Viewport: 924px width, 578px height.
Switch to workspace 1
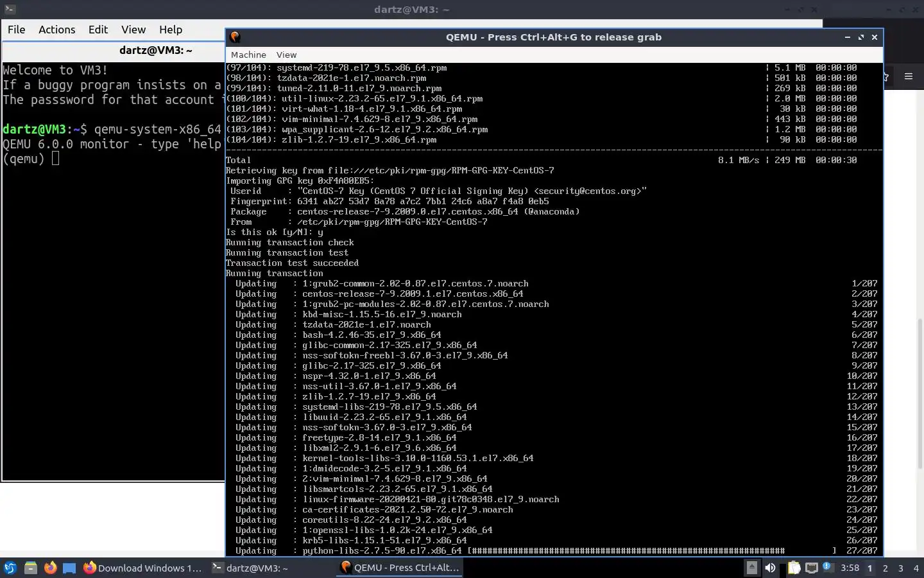click(870, 568)
